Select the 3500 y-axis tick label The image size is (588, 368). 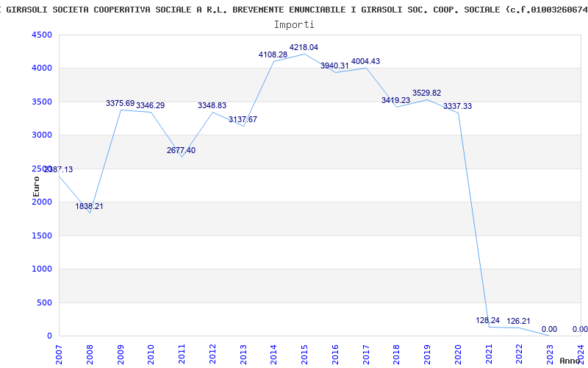(x=42, y=102)
